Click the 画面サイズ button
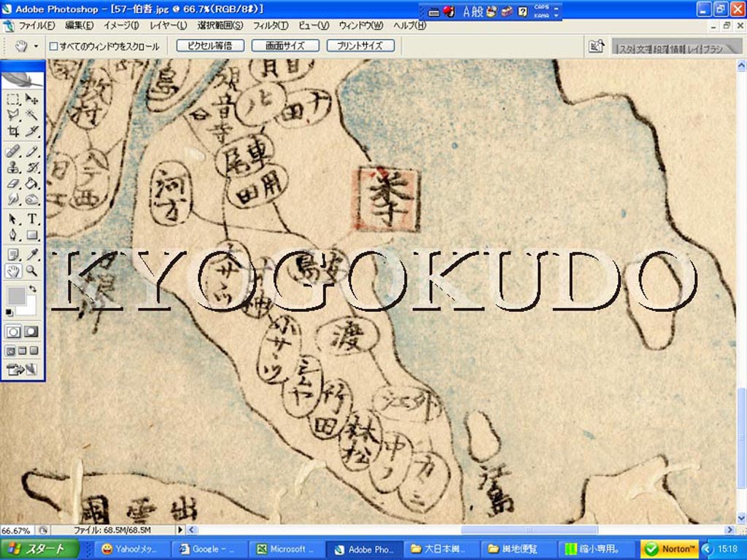The image size is (747, 560). [x=285, y=46]
